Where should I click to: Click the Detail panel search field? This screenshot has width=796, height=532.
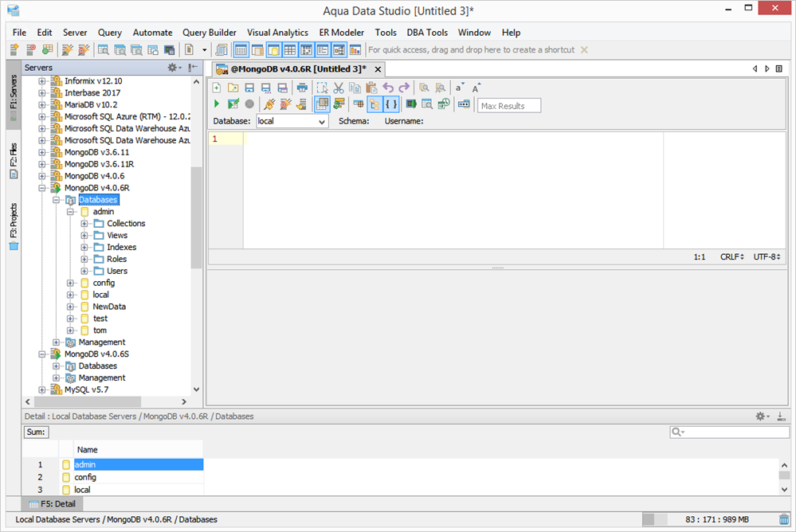(730, 432)
